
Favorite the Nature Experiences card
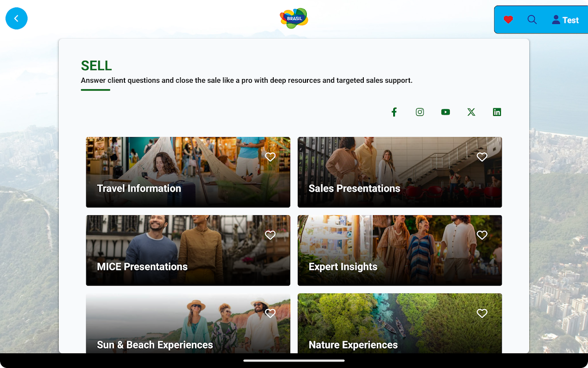[482, 313]
